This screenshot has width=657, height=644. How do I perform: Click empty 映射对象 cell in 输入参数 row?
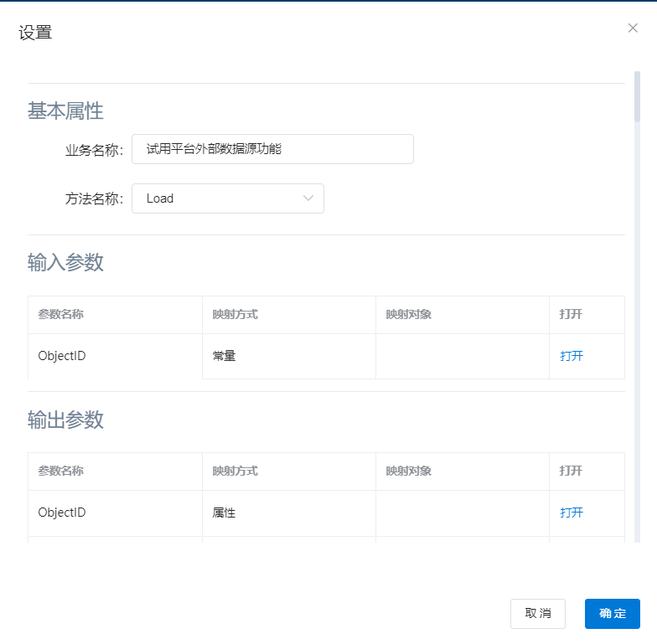pyautogui.click(x=462, y=356)
